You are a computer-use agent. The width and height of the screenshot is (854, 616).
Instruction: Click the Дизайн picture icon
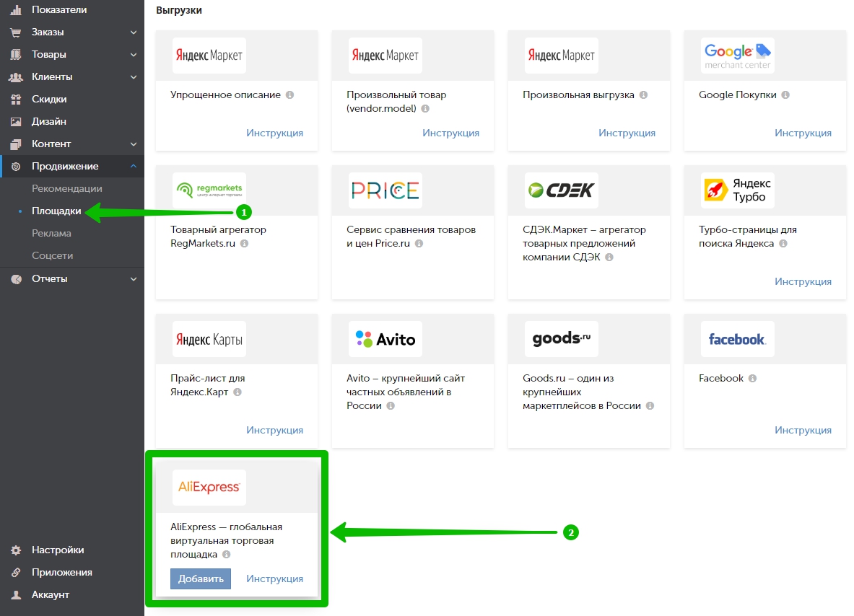coord(16,121)
